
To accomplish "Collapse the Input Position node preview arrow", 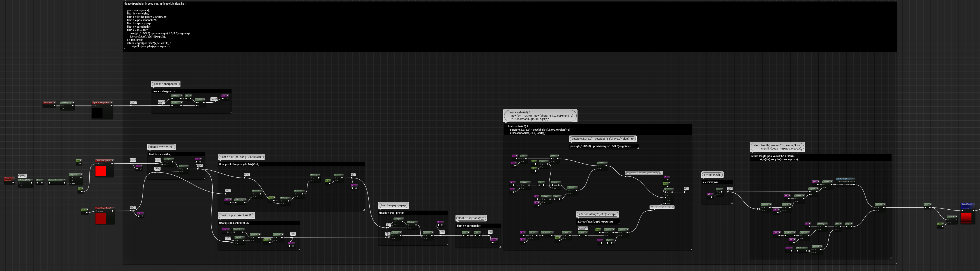I will 112,103.
